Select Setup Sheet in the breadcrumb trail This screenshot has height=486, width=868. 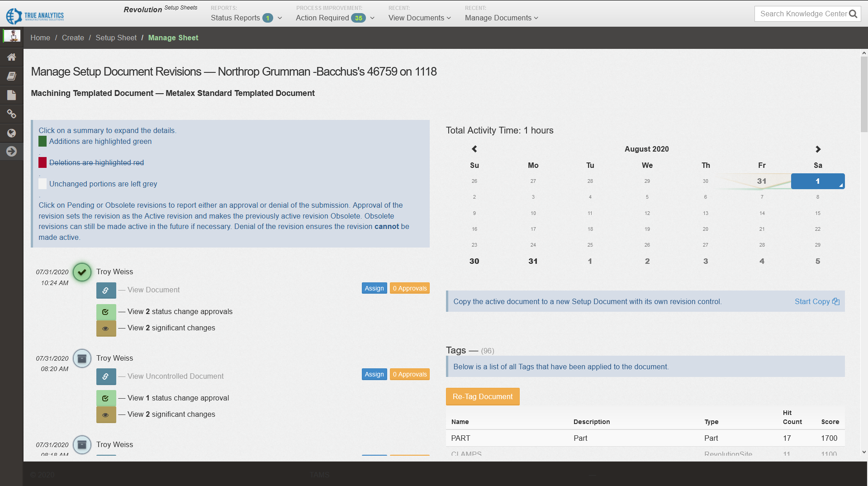pyautogui.click(x=116, y=38)
